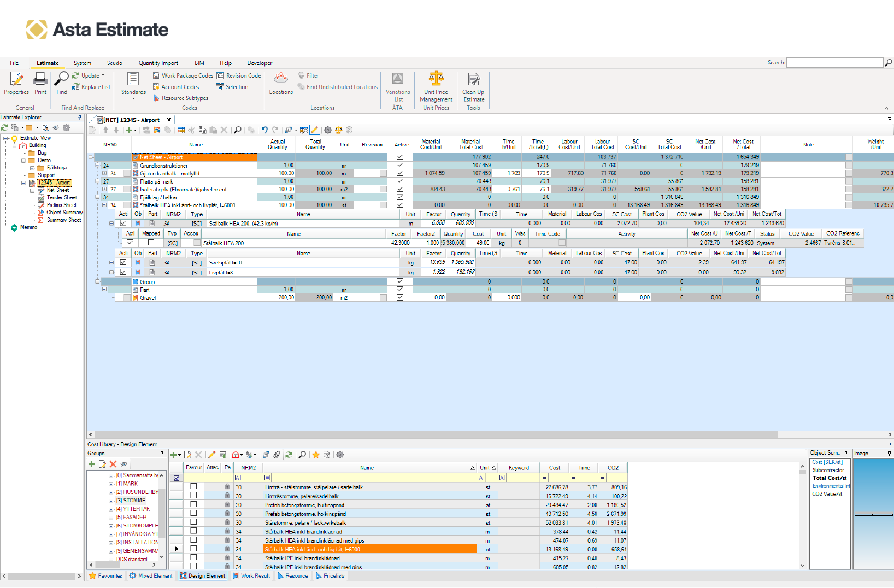Screen dimensions: 894x588
Task: Check favourite box for Limträ stålstomme row
Action: [x=193, y=486]
